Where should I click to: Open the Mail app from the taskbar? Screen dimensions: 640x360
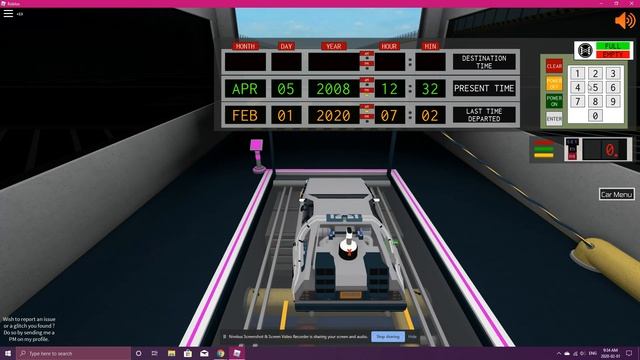[x=204, y=353]
